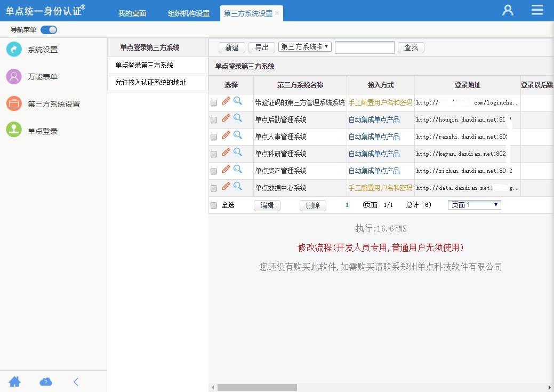Click the 万能表单 sidebar icon
554x392 pixels.
coord(14,76)
